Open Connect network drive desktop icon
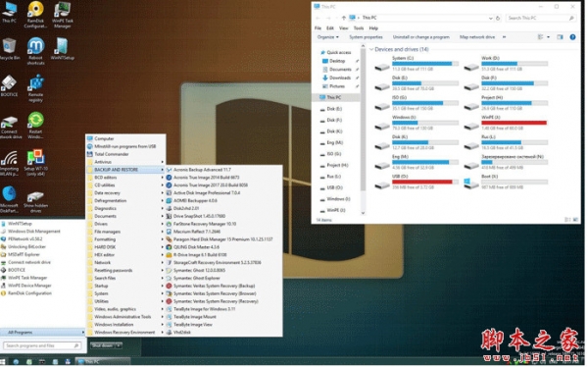This screenshot has height=367, width=588. (10, 128)
